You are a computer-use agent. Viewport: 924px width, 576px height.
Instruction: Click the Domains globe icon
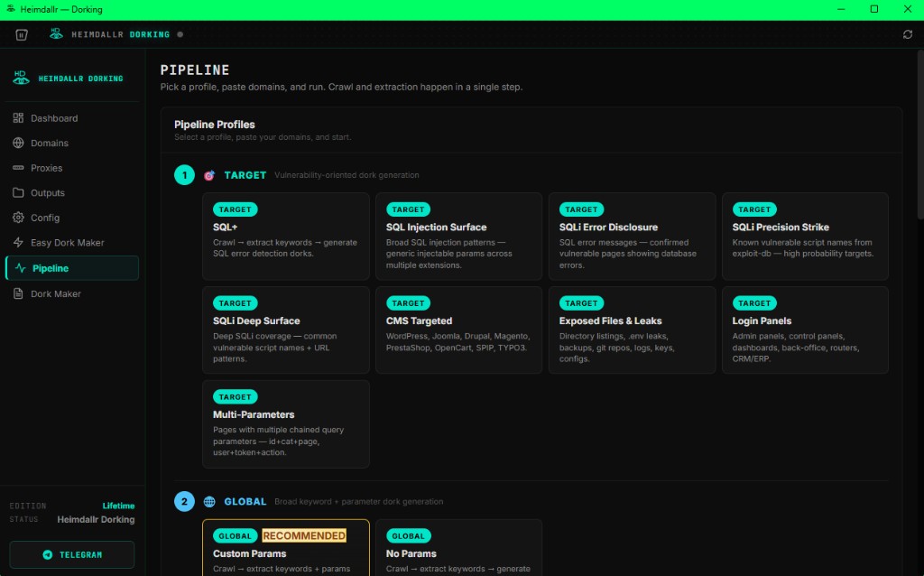click(x=18, y=143)
